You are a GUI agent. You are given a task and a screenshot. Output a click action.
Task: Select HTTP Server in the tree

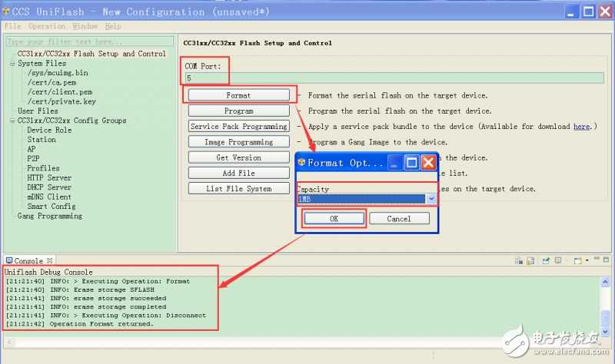[49, 178]
